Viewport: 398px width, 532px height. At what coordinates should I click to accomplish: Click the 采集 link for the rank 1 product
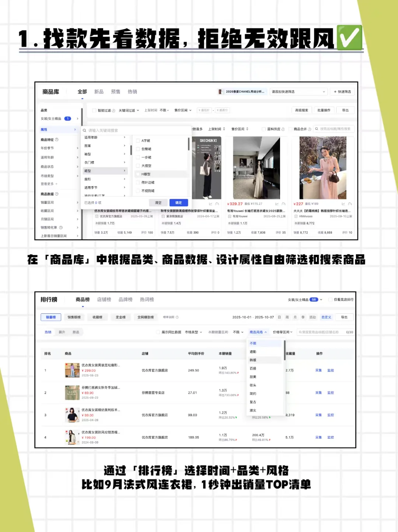pos(318,370)
